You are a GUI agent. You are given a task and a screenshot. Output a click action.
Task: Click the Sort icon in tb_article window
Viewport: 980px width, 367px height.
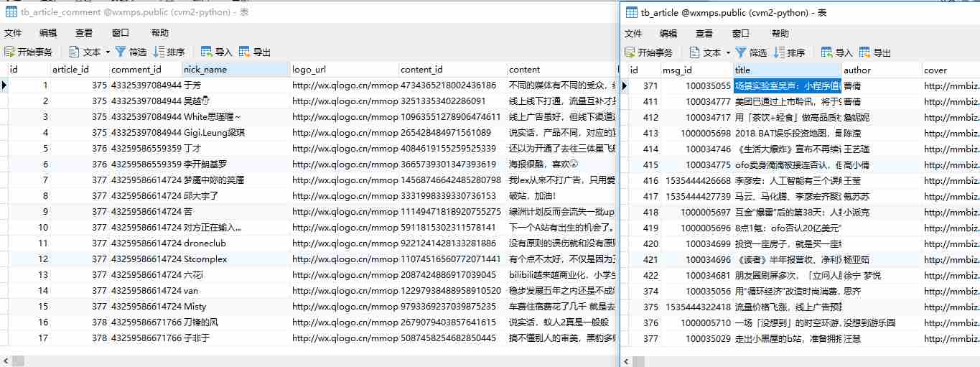tap(779, 52)
